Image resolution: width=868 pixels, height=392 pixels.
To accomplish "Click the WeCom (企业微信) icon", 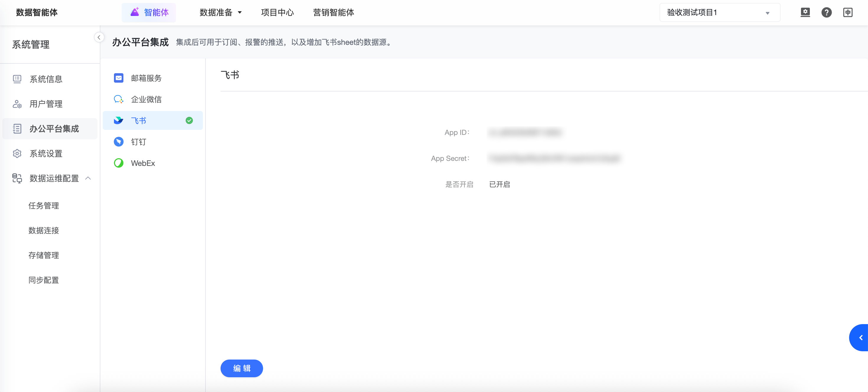I will tap(118, 99).
